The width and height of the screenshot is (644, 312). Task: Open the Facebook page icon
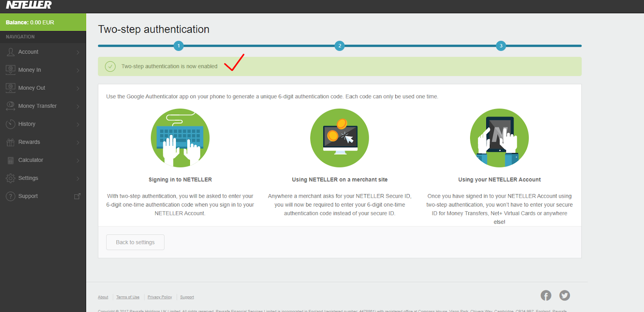546,295
